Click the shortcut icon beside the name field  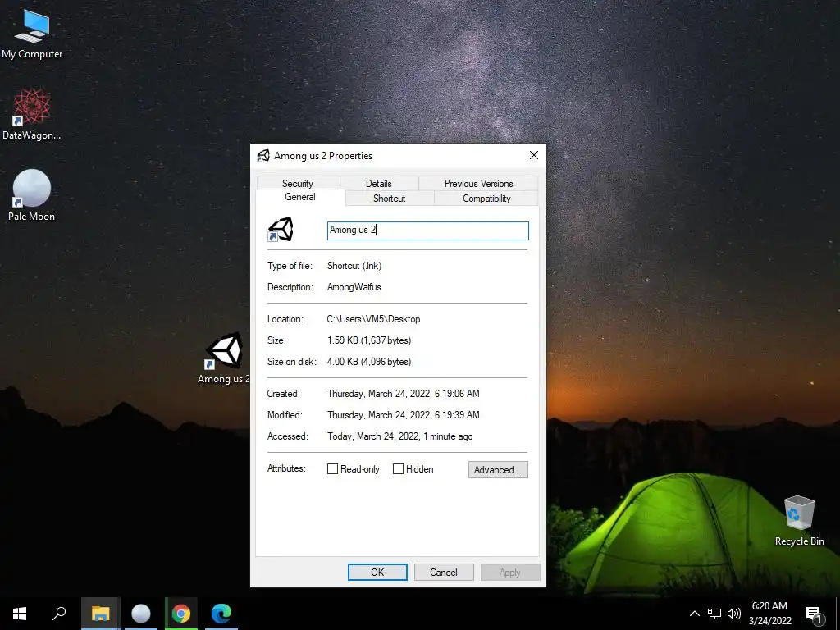(281, 230)
